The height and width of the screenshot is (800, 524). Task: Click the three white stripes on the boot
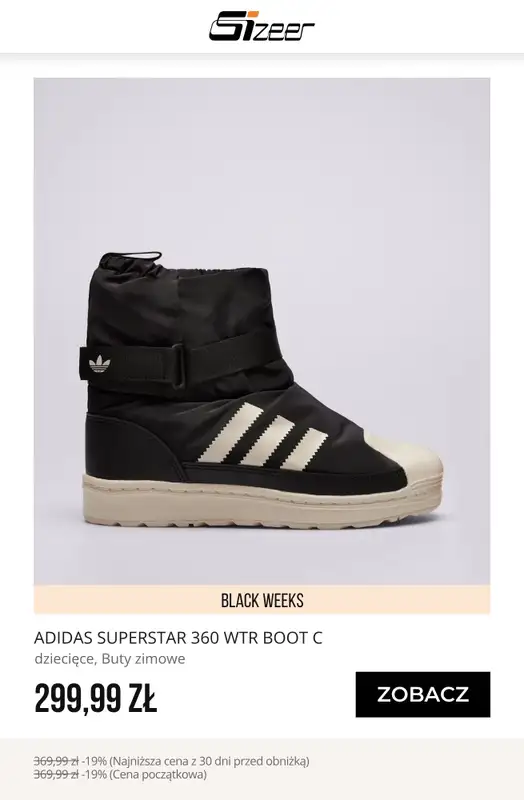click(263, 436)
